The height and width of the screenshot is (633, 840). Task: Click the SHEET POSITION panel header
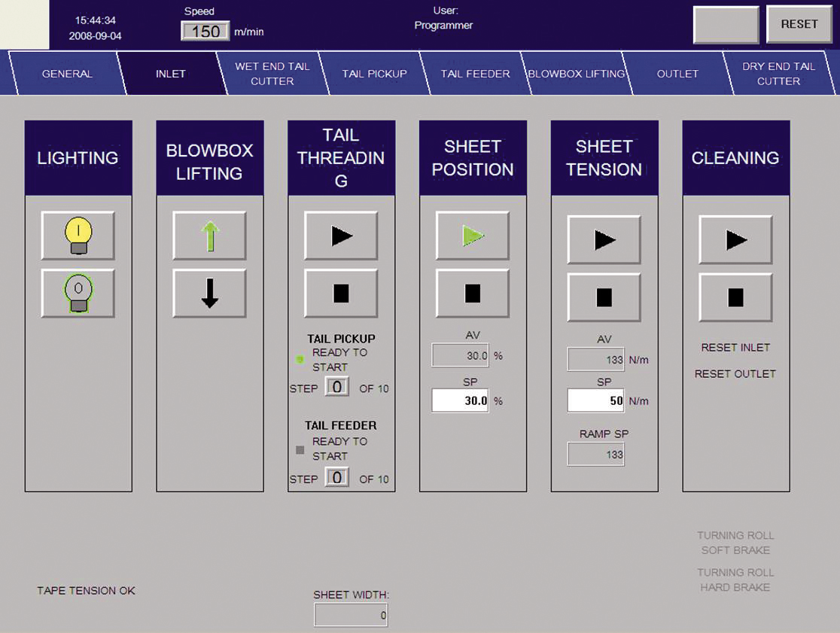pos(473,158)
